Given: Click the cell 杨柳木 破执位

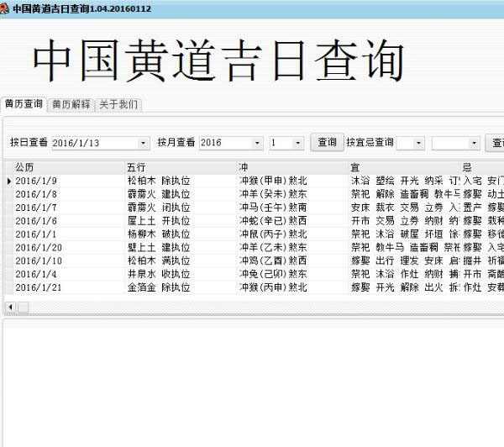Looking at the screenshot, I should click(180, 234).
